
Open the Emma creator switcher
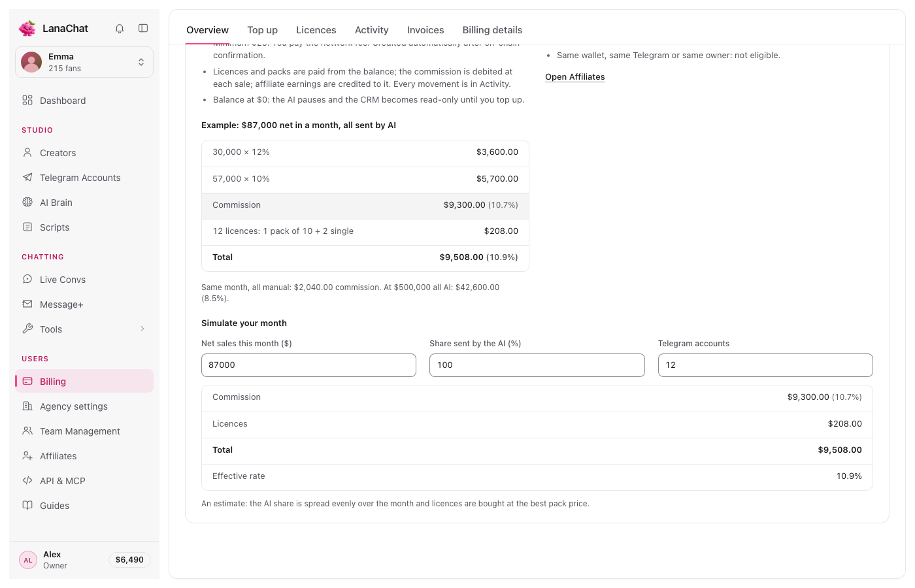[x=84, y=62]
